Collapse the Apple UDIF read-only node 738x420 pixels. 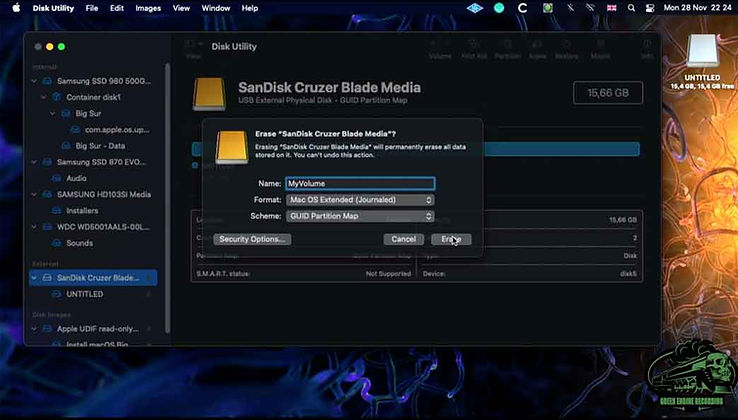click(x=34, y=329)
